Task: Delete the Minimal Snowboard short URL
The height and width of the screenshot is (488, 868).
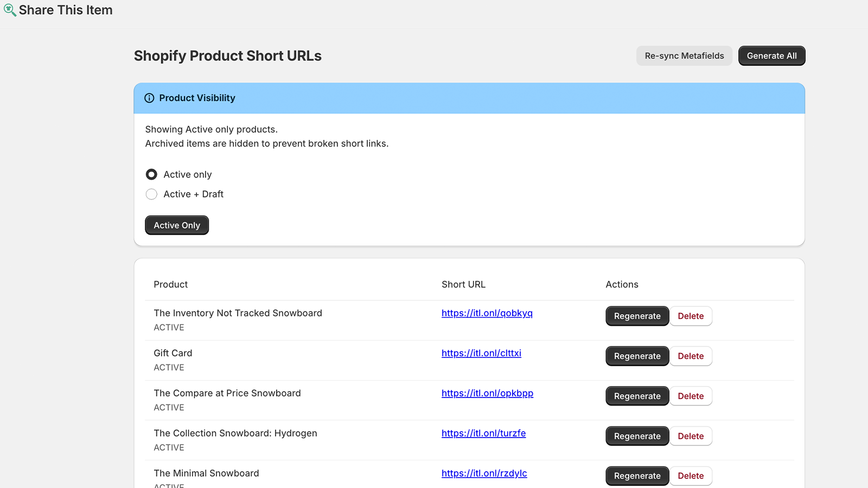Action: tap(691, 476)
